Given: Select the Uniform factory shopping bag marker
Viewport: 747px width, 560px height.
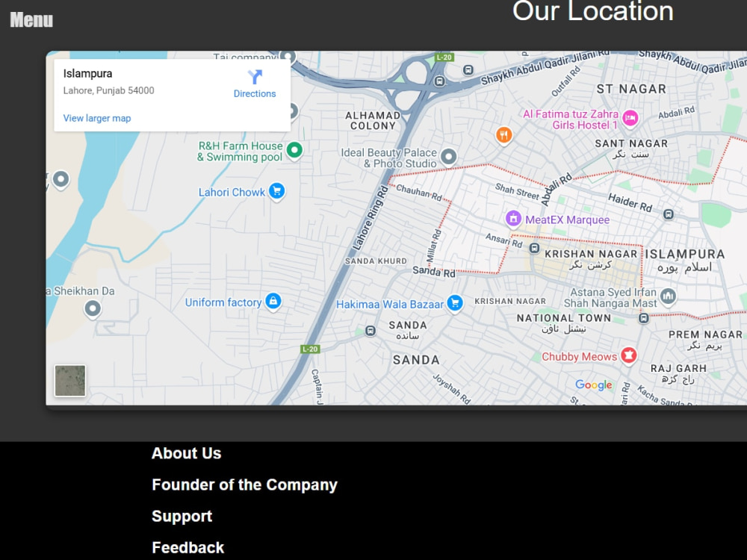Looking at the screenshot, I should pos(273,302).
